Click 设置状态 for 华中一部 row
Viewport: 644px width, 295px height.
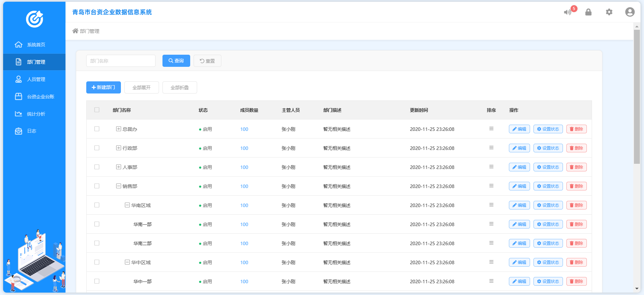pos(548,281)
